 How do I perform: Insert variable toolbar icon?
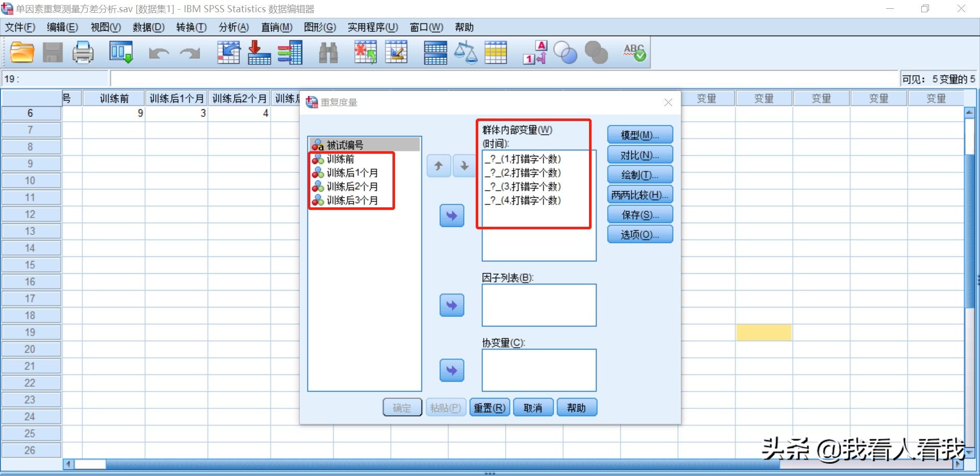(x=396, y=53)
